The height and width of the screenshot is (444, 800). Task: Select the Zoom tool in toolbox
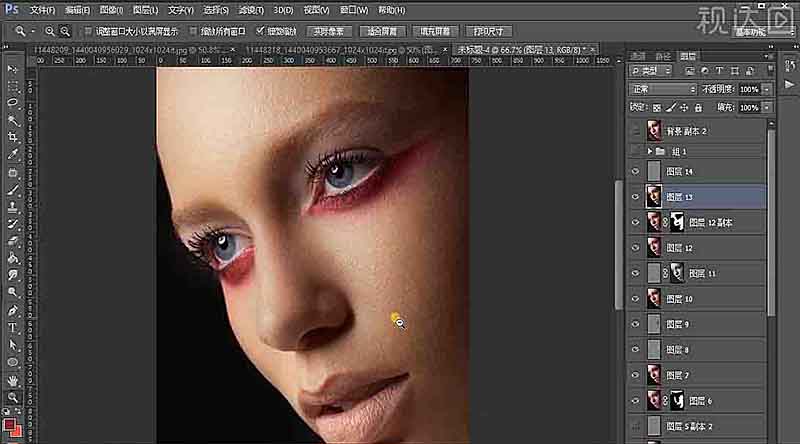point(13,397)
